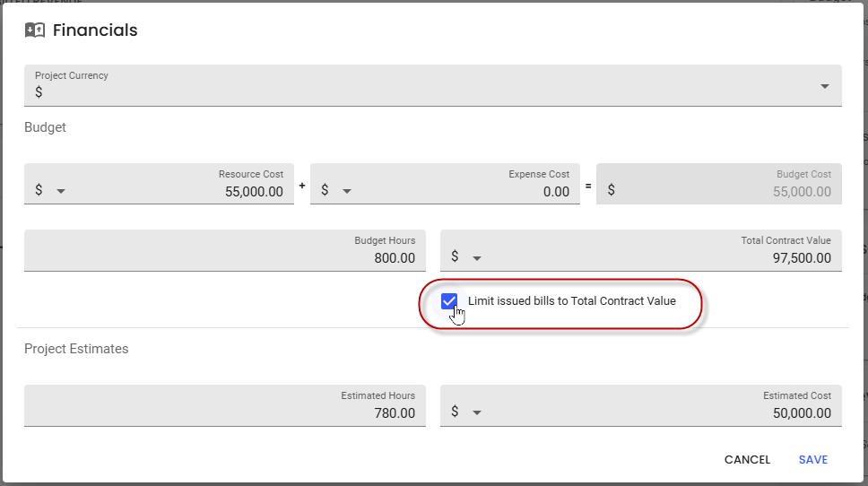868x486 pixels.
Task: Click the Financials book icon in header
Action: coord(35,30)
